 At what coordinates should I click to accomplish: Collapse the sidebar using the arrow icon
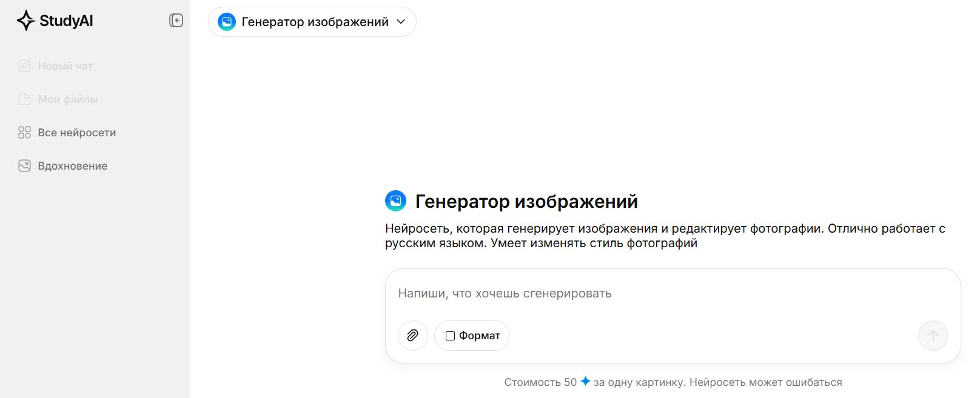(175, 20)
